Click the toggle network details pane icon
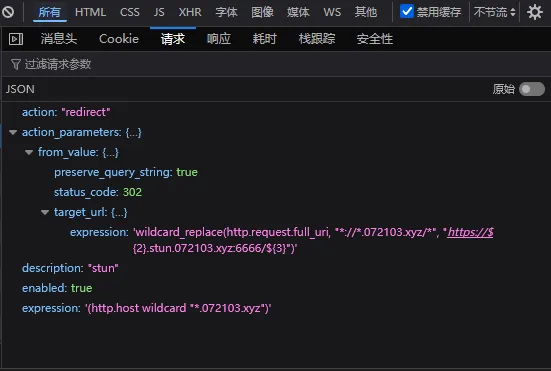Image resolution: width=551 pixels, height=371 pixels. [x=16, y=39]
